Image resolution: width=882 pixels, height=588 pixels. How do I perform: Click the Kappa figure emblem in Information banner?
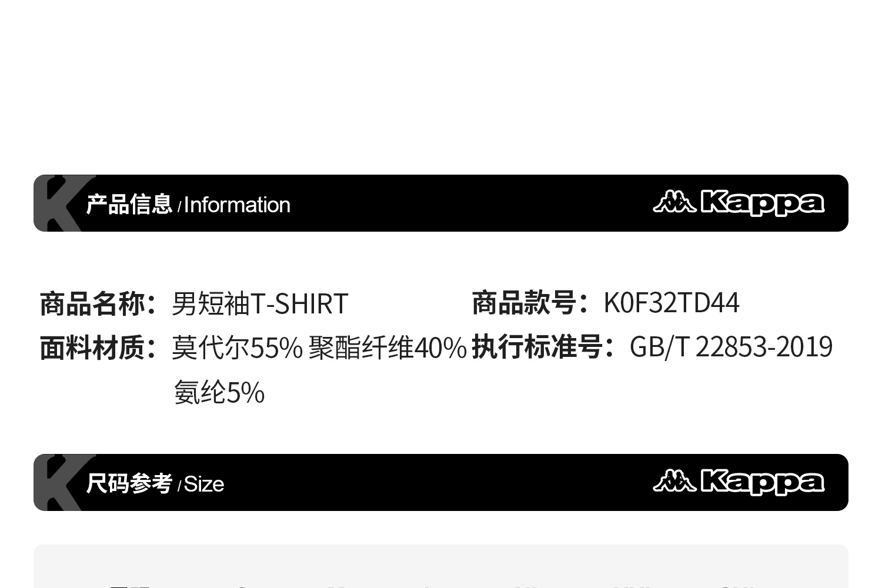[674, 202]
